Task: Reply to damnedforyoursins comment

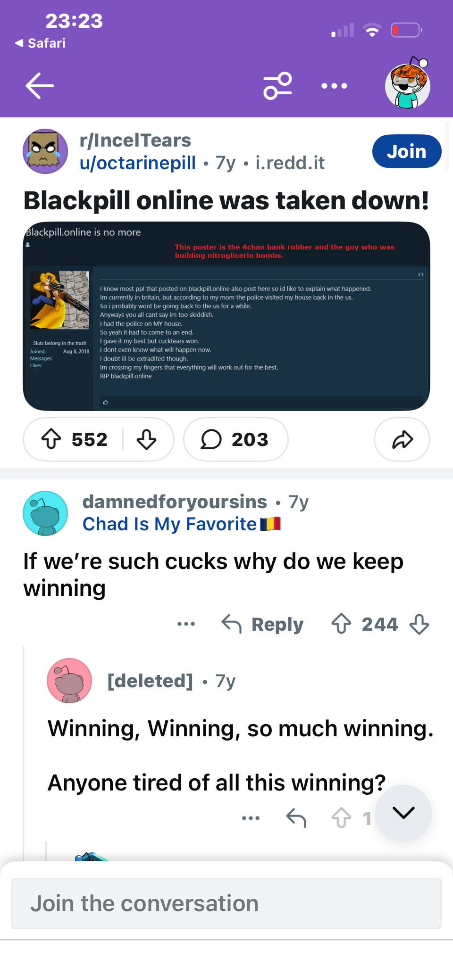Action: (262, 624)
